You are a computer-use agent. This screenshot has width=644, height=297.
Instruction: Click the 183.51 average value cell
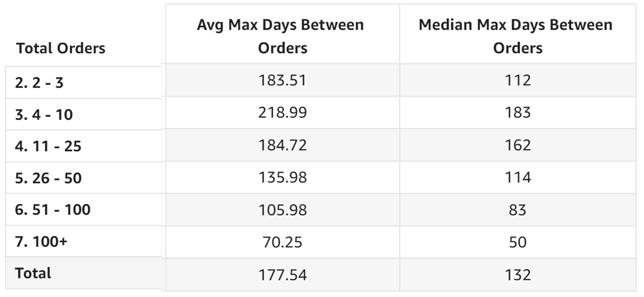(283, 80)
